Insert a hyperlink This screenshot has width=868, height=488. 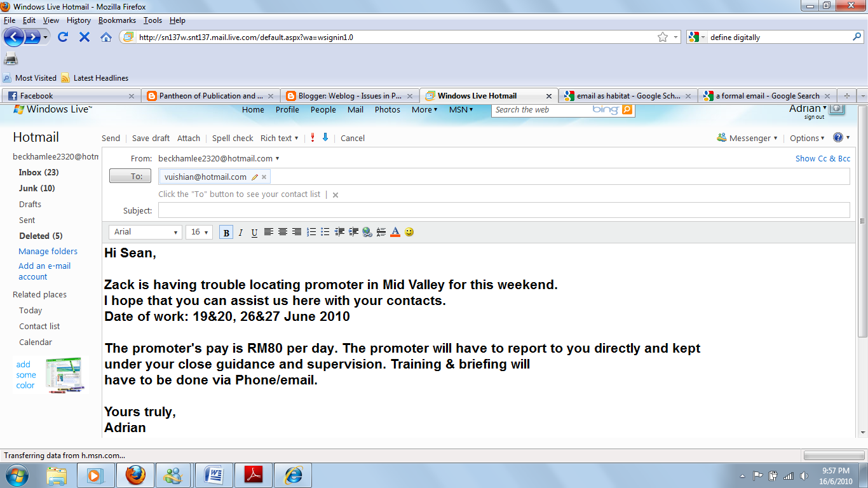pyautogui.click(x=367, y=232)
